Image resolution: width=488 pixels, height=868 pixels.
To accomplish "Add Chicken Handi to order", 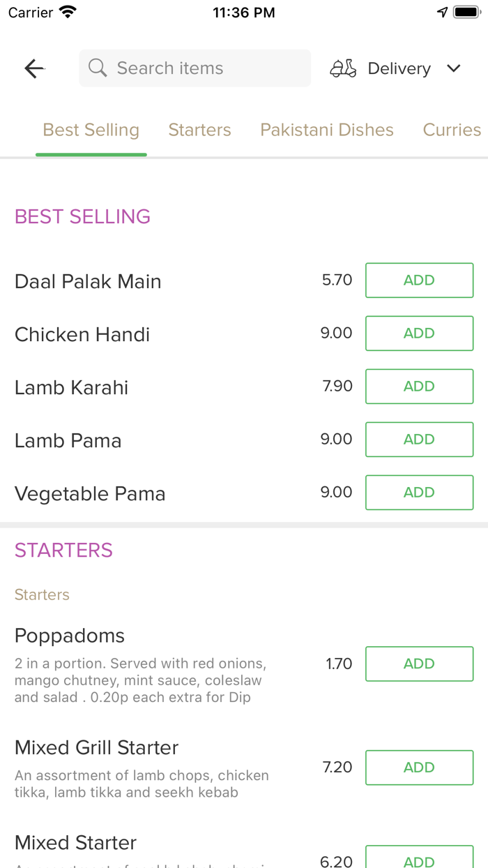I will [419, 334].
